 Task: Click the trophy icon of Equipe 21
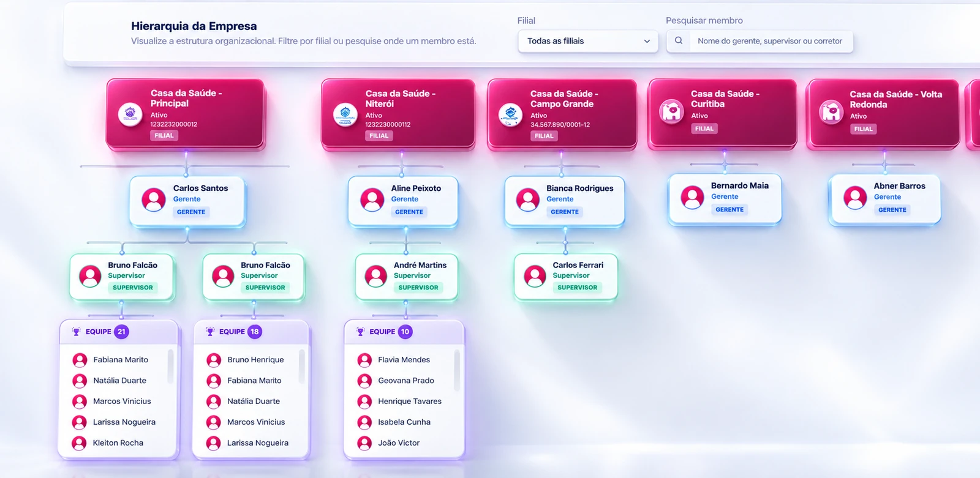(x=76, y=332)
